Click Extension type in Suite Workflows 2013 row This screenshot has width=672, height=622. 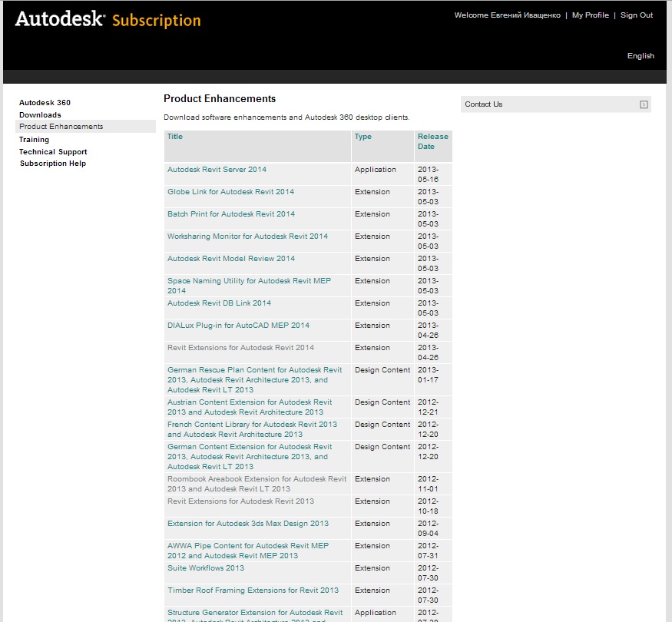point(372,568)
